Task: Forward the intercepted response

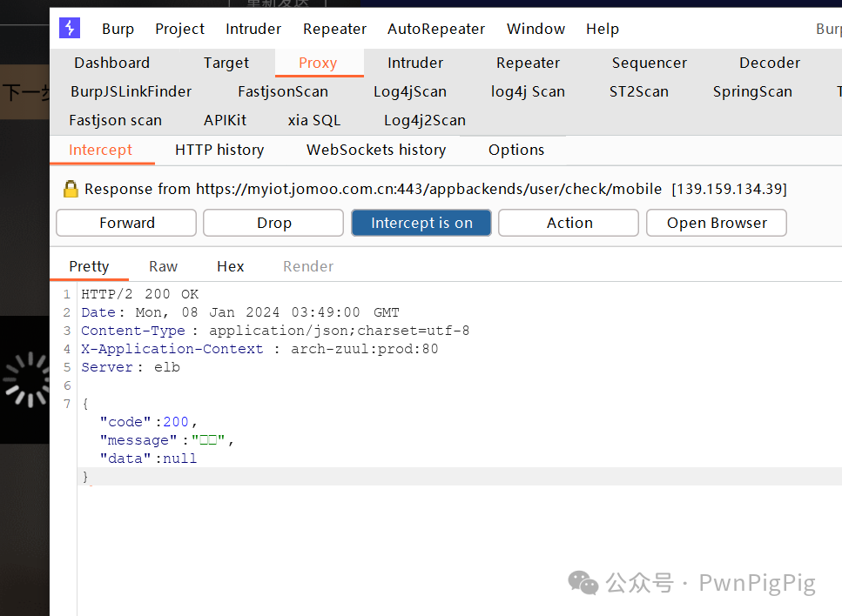Action: (x=127, y=223)
